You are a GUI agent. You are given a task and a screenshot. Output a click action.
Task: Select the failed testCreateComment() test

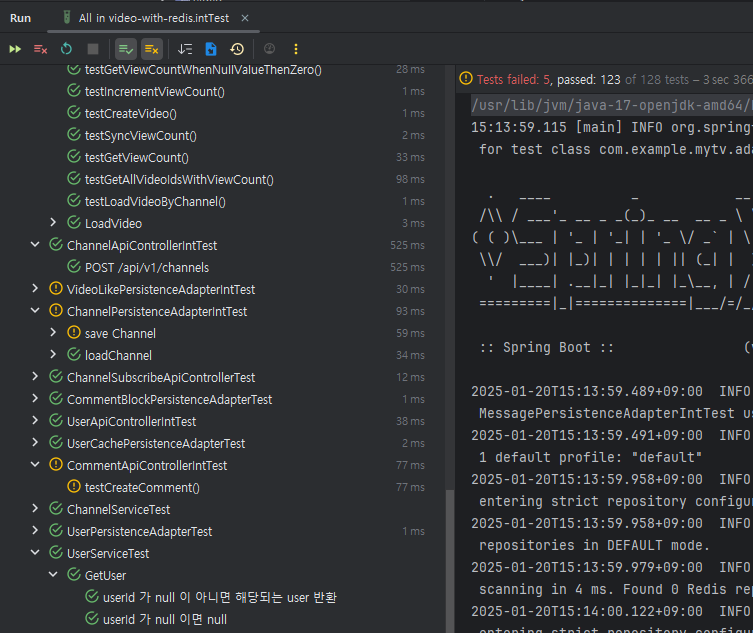pyautogui.click(x=142, y=487)
